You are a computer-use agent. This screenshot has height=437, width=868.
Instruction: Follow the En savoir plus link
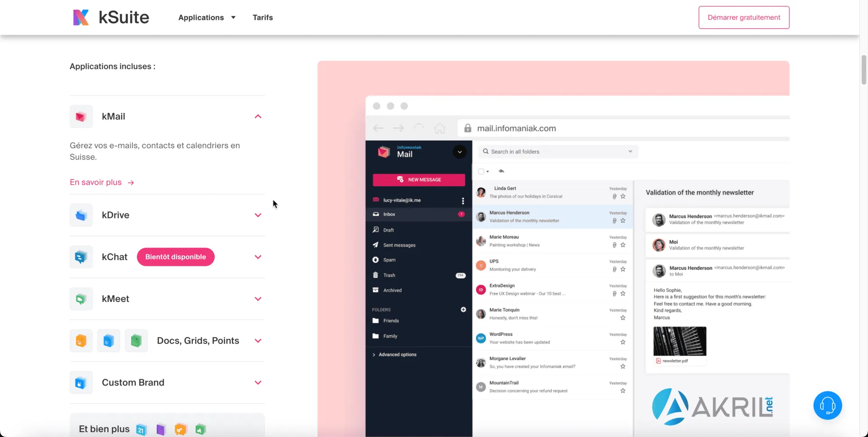(x=102, y=183)
